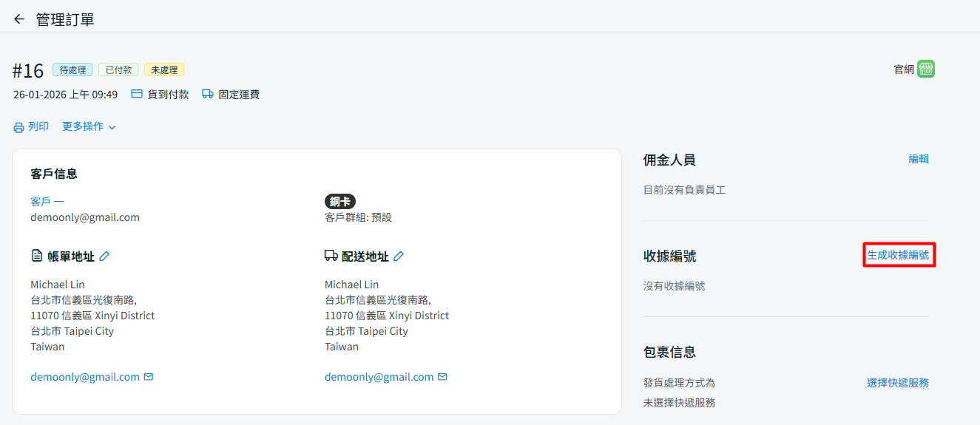Click the back arrow icon
Image resolution: width=980 pixels, height=425 pixels.
[x=19, y=19]
